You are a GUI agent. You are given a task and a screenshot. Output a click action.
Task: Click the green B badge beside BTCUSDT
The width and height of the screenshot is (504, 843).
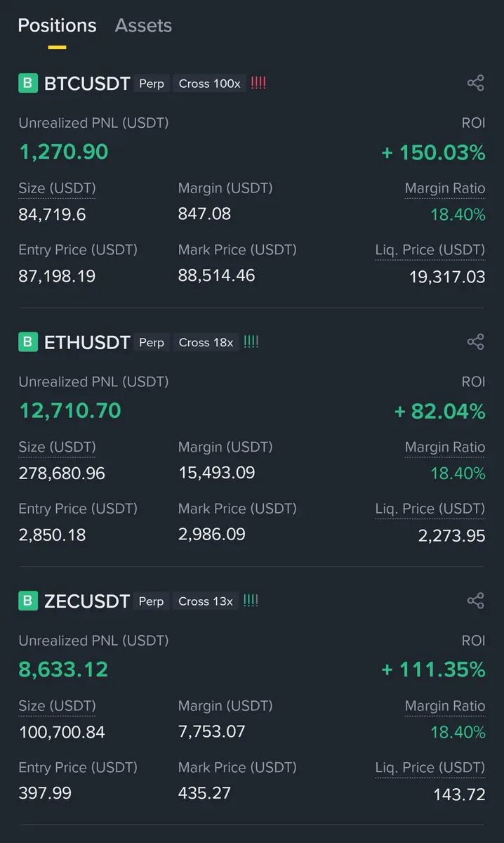coord(27,84)
